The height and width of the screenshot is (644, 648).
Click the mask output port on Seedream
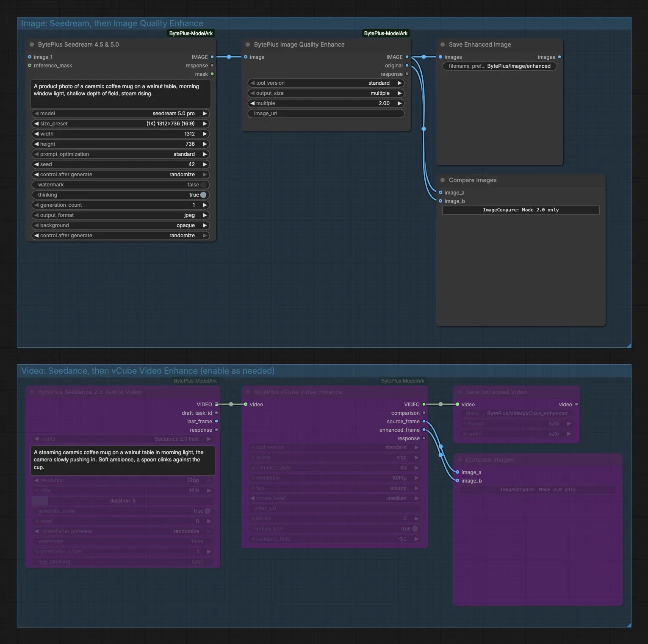pos(212,74)
